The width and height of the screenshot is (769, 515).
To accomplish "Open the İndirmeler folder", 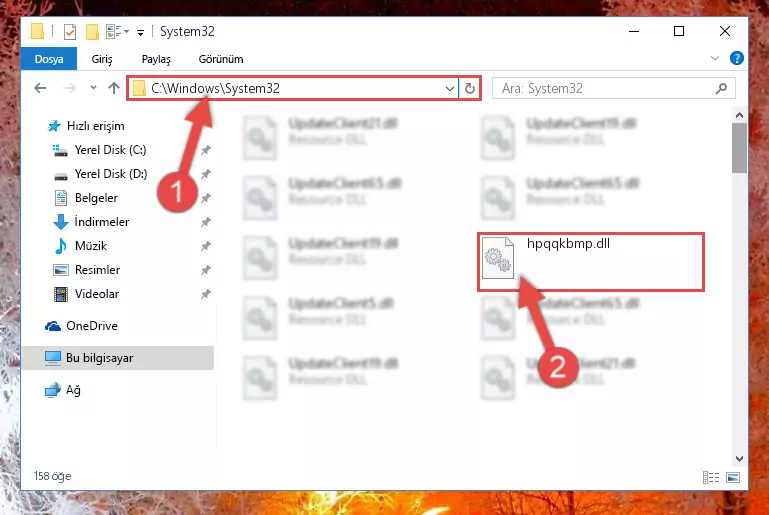I will tap(102, 222).
